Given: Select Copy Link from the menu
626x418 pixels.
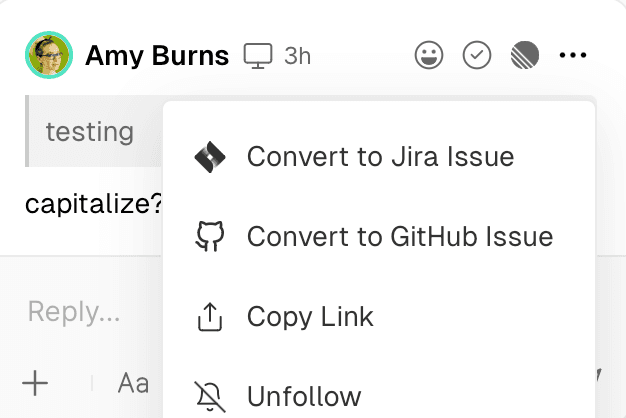Looking at the screenshot, I should pyautogui.click(x=310, y=317).
